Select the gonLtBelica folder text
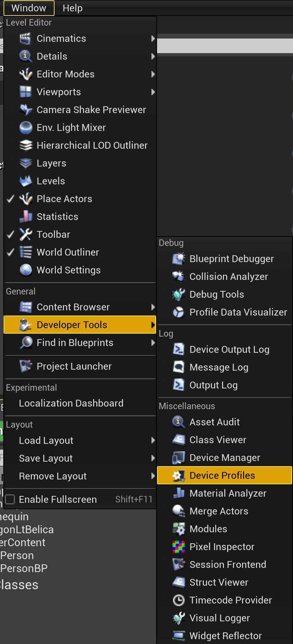This screenshot has height=644, width=293. pyautogui.click(x=27, y=530)
